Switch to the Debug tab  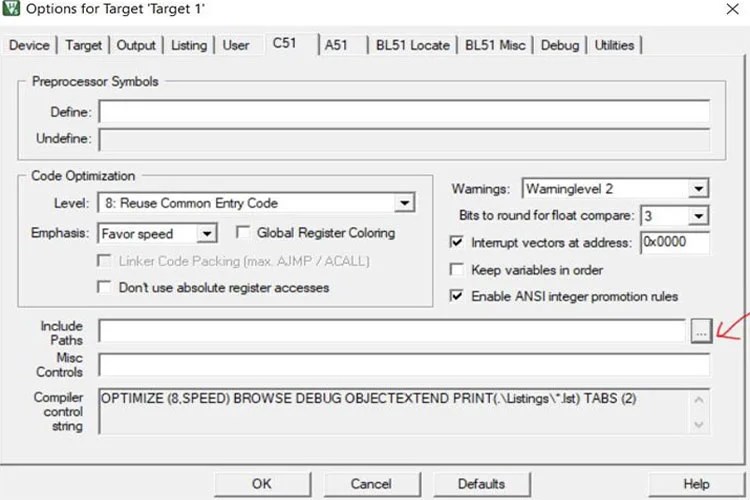click(x=560, y=45)
